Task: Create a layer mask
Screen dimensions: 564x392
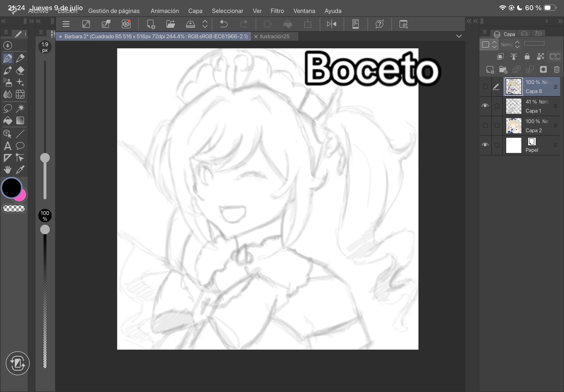Action: [x=543, y=69]
